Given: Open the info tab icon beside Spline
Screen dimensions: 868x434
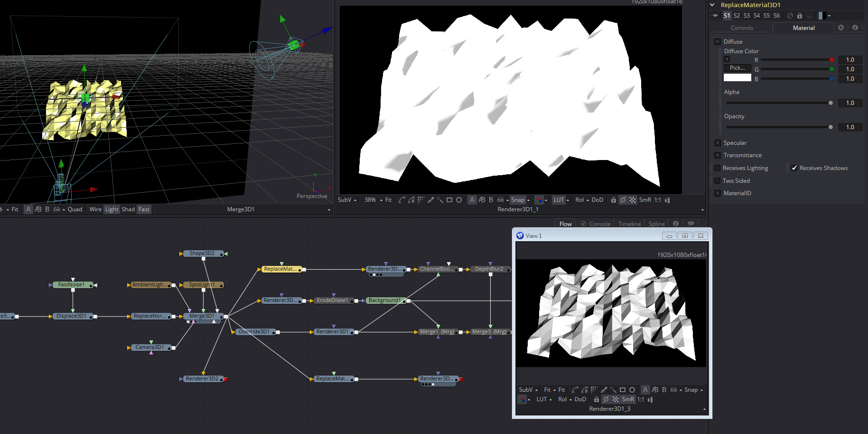Looking at the screenshot, I should [x=675, y=224].
